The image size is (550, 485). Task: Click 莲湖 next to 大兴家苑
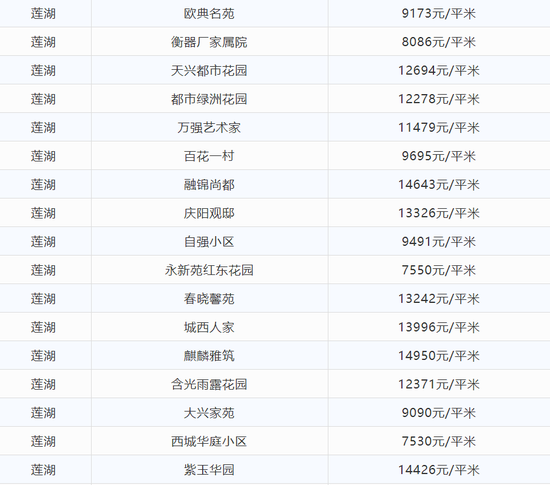click(43, 413)
